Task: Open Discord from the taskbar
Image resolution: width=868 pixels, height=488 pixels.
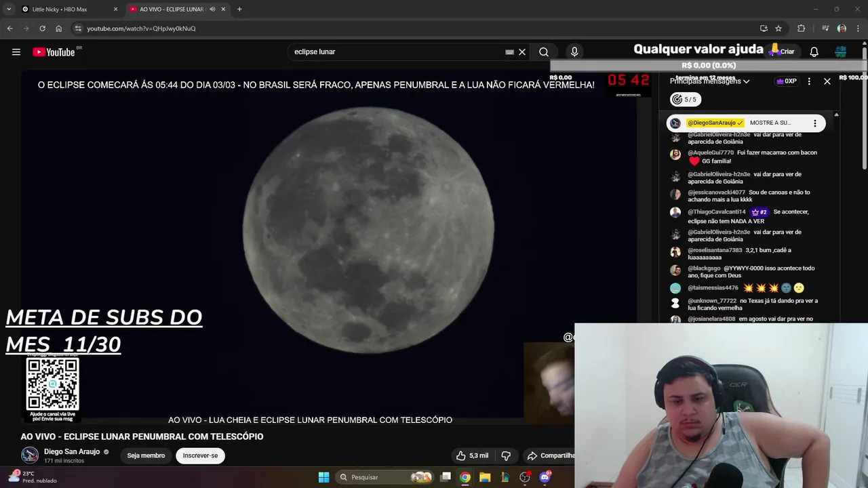Action: [x=545, y=477]
